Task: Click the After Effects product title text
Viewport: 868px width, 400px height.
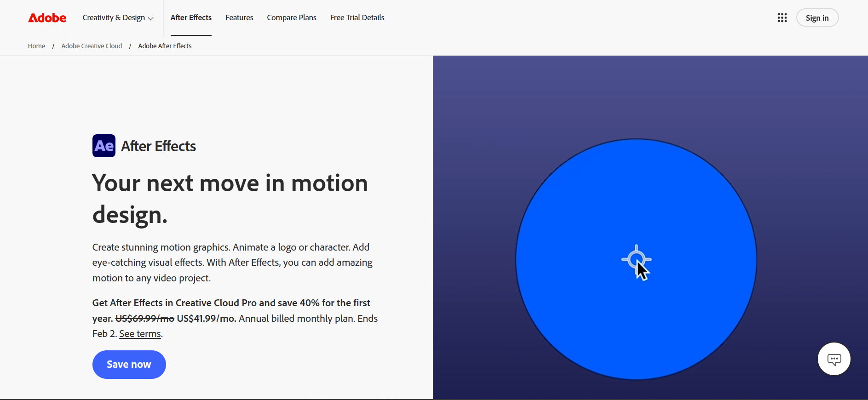Action: pyautogui.click(x=158, y=146)
